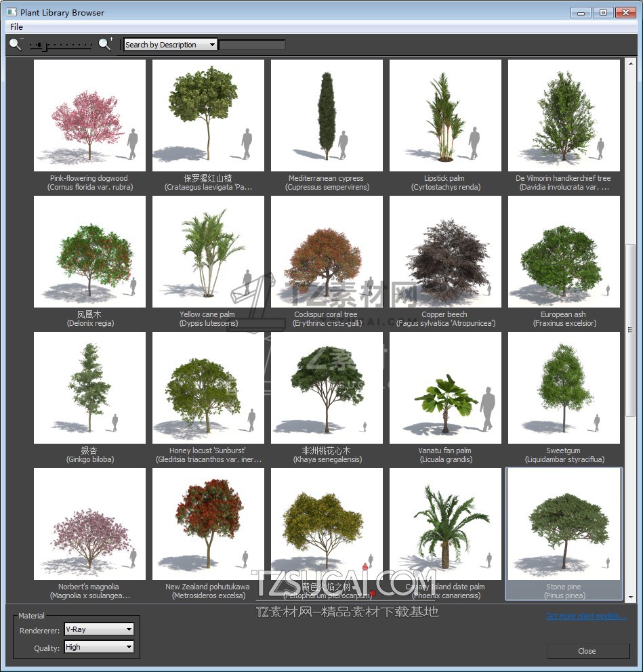Click the Plant Library Browser title icon
This screenshot has width=643, height=672.
pos(12,12)
